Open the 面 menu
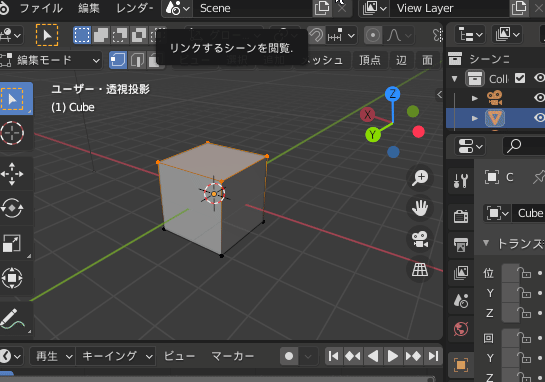 pyautogui.click(x=427, y=60)
